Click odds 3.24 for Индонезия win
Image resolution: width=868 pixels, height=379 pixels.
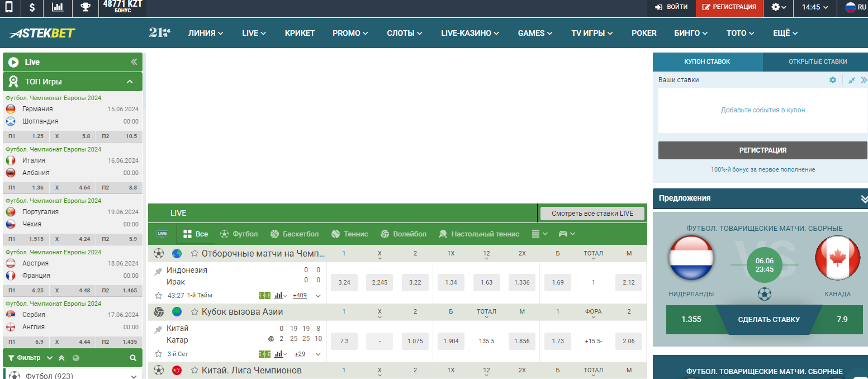344,282
